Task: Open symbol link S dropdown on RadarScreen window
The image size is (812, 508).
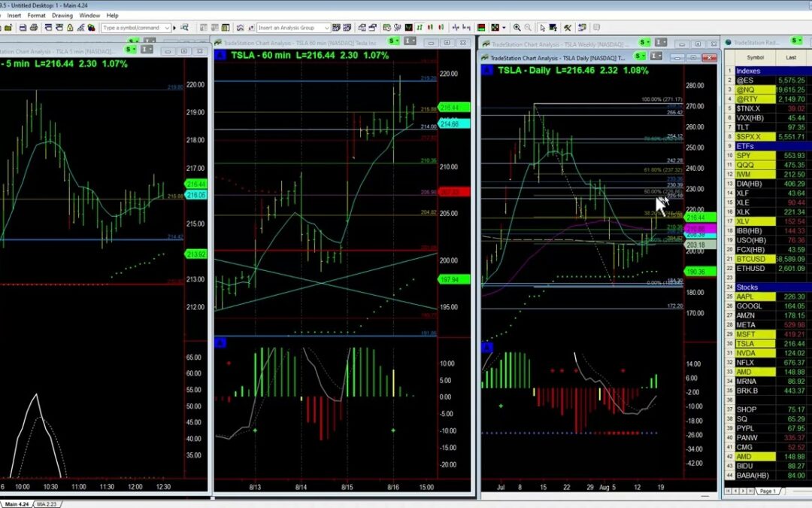Action: point(796,41)
